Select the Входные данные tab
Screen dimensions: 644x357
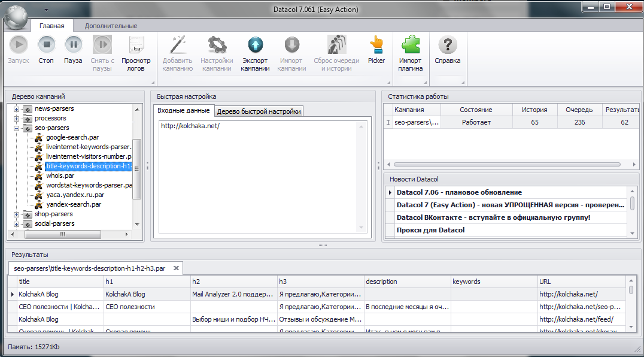(x=184, y=110)
